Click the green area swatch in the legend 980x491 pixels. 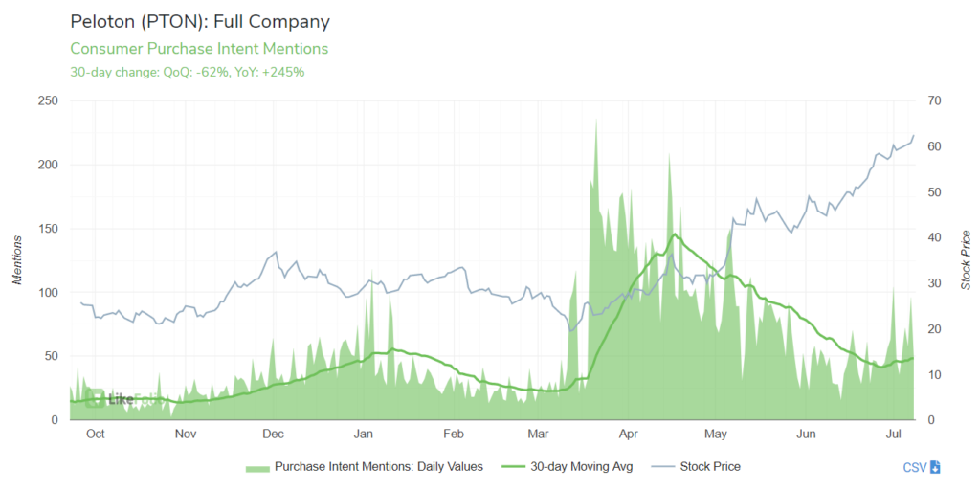[257, 468]
